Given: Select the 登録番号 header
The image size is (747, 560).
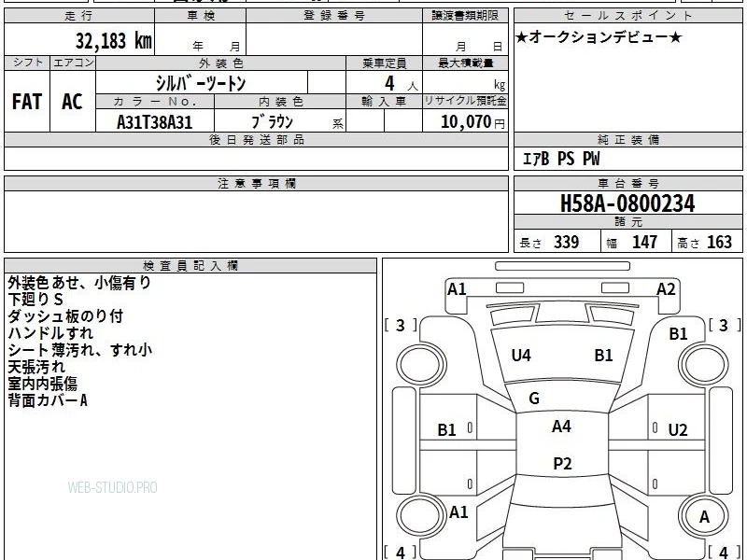Looking at the screenshot, I should (x=334, y=16).
